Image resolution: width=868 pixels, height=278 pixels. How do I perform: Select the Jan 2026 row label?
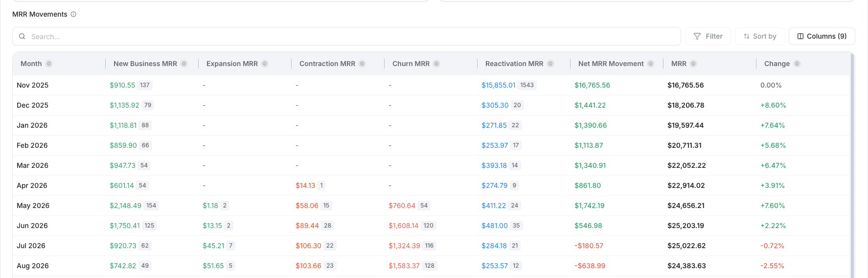[32, 125]
